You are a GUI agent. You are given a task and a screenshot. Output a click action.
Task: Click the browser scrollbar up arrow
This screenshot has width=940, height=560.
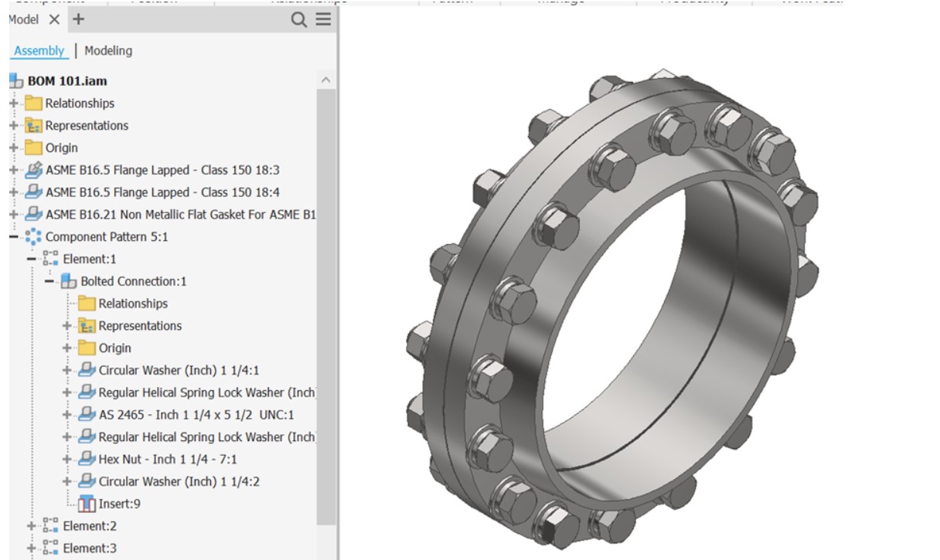(326, 80)
